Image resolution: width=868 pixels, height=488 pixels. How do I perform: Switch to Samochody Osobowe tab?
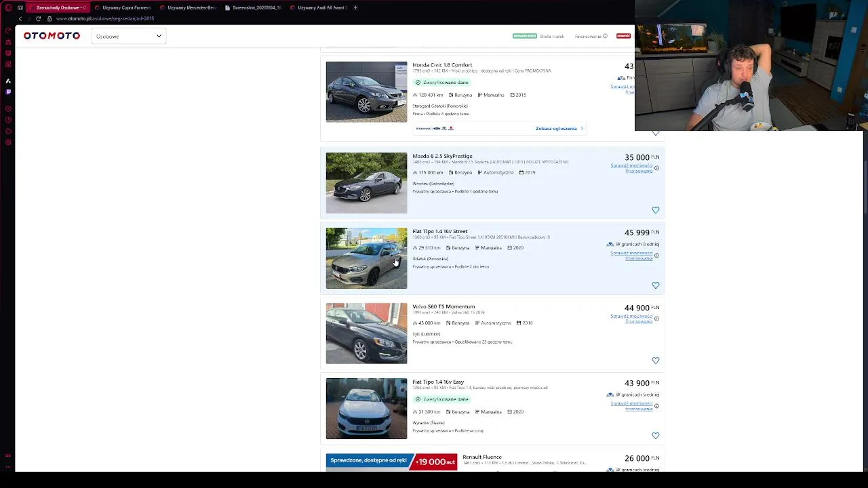click(60, 7)
